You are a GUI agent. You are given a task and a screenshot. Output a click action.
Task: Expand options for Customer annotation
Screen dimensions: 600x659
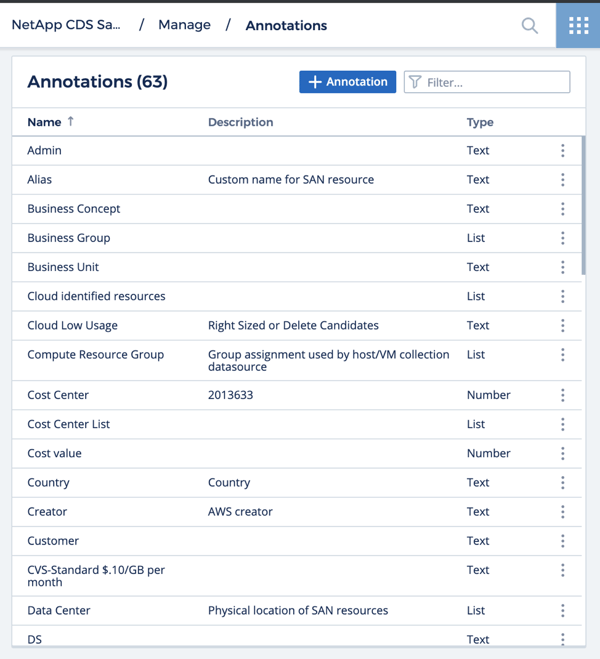[562, 541]
